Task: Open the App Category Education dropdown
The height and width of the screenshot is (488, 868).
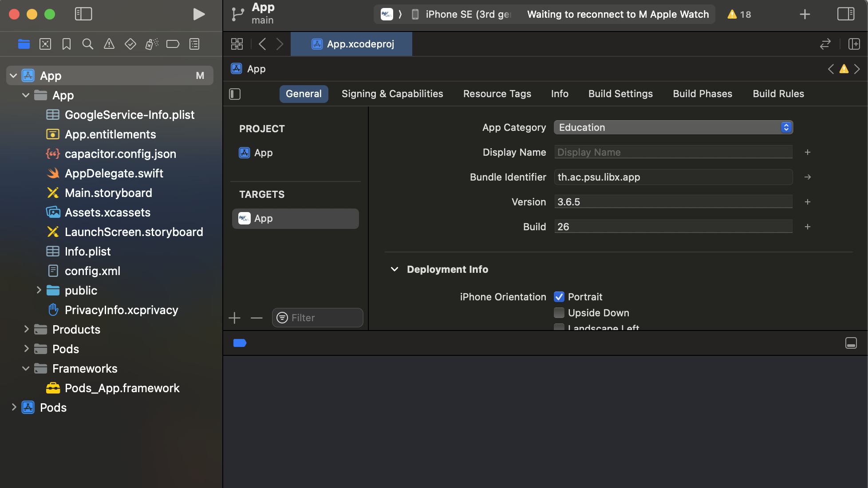Action: point(673,127)
